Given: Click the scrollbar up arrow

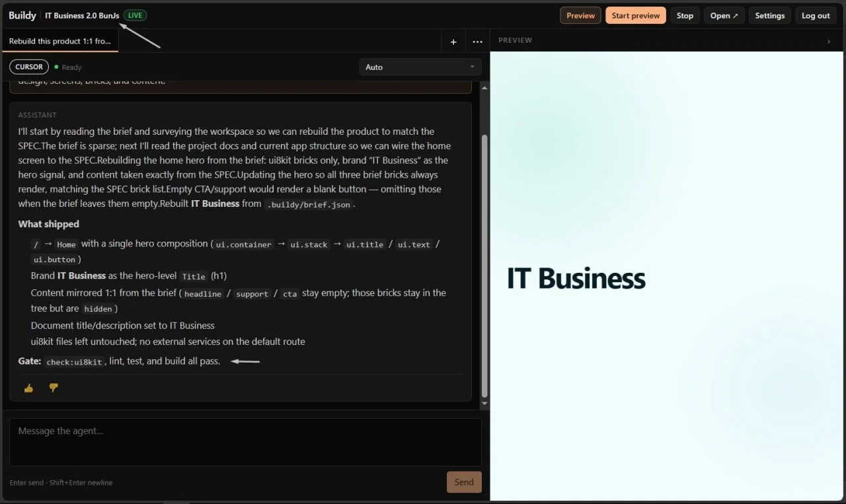Looking at the screenshot, I should tap(484, 87).
